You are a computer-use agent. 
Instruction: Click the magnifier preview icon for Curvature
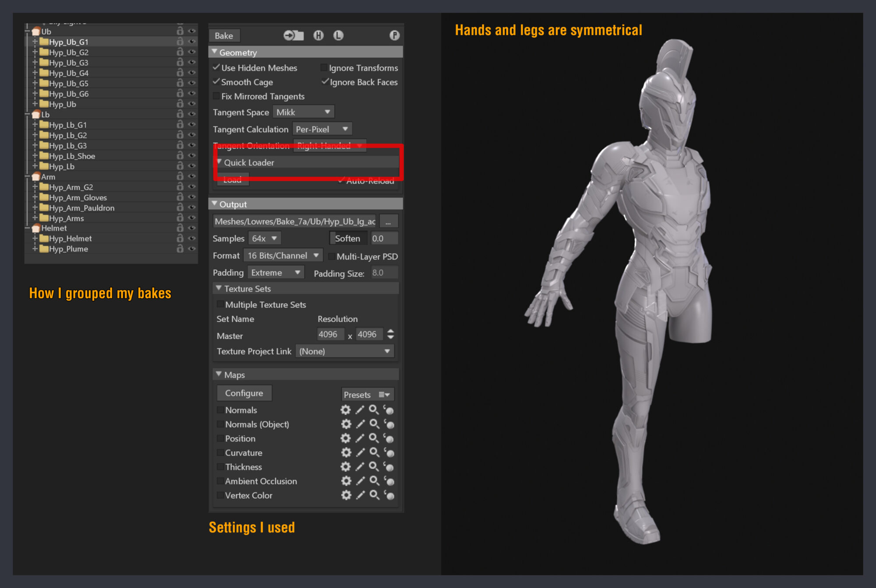coord(374,453)
